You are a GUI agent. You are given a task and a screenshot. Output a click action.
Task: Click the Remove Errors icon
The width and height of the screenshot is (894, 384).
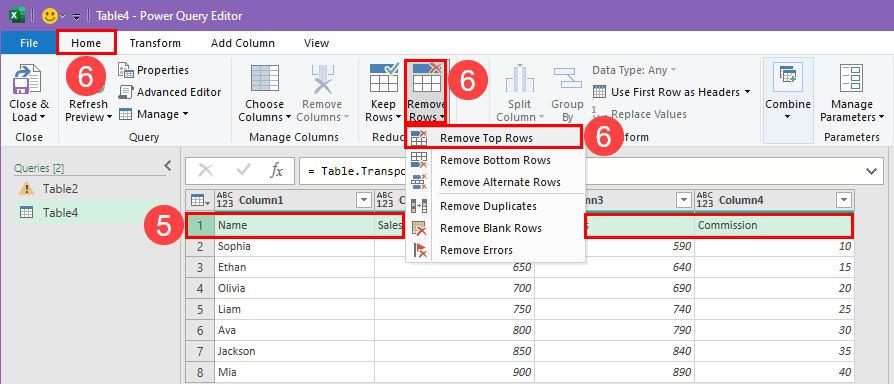tap(419, 250)
